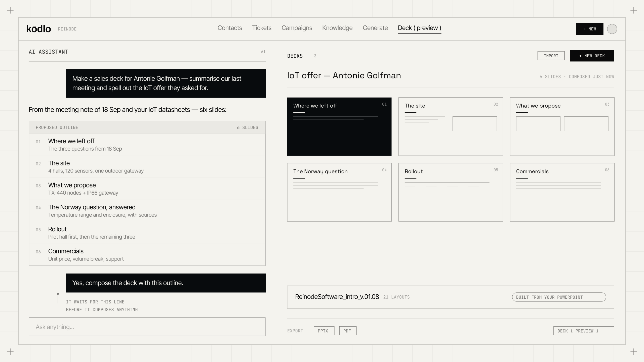Click the 21 LAYOUTS label
644x362 pixels.
[x=396, y=297]
